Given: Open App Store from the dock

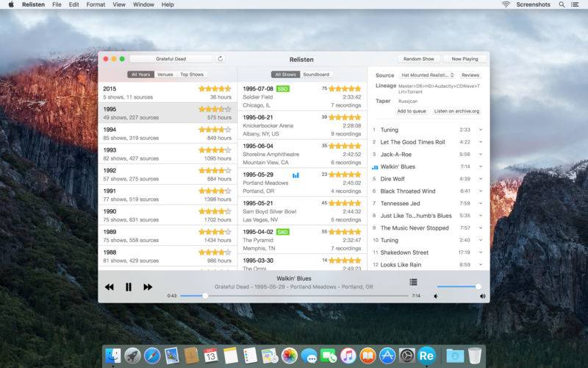Looking at the screenshot, I should pyautogui.click(x=387, y=355).
